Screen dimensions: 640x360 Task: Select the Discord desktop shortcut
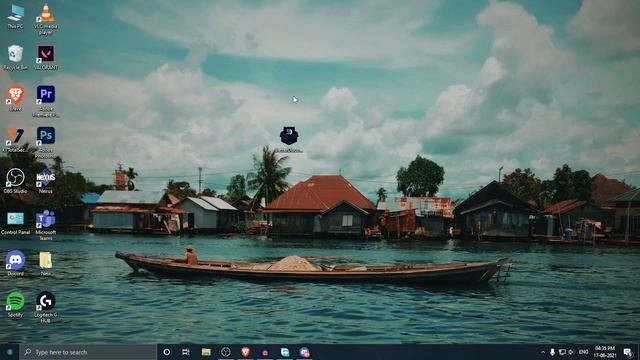(x=15, y=263)
